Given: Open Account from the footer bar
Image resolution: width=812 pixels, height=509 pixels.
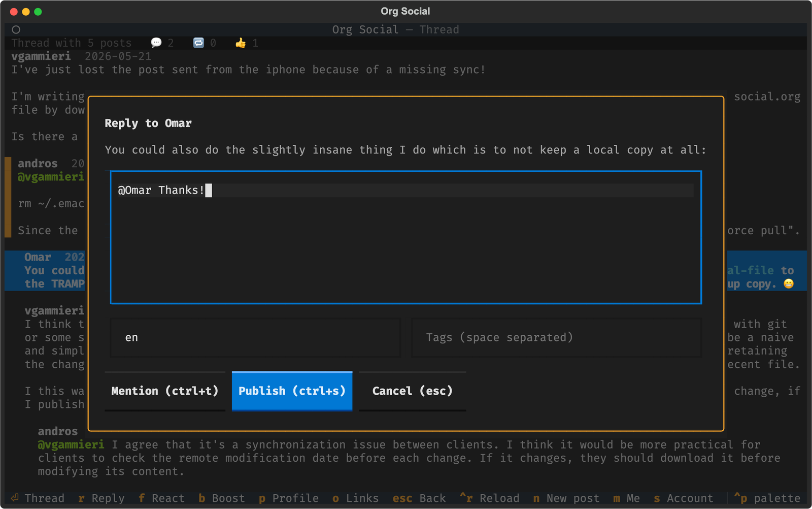Looking at the screenshot, I should [684, 498].
